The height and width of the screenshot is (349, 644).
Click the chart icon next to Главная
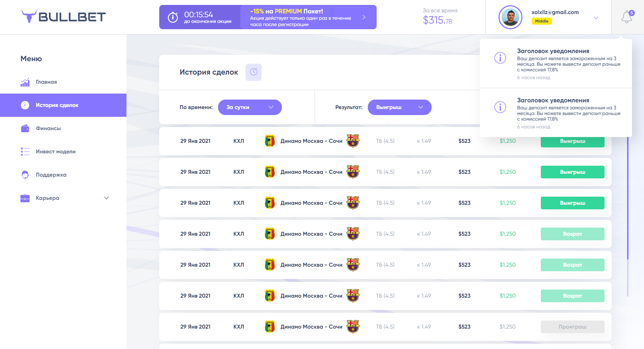(25, 82)
